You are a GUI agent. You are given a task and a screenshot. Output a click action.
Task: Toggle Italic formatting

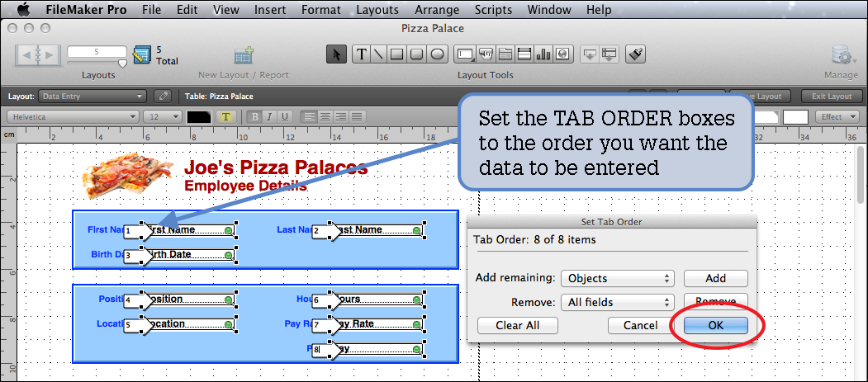tap(269, 116)
